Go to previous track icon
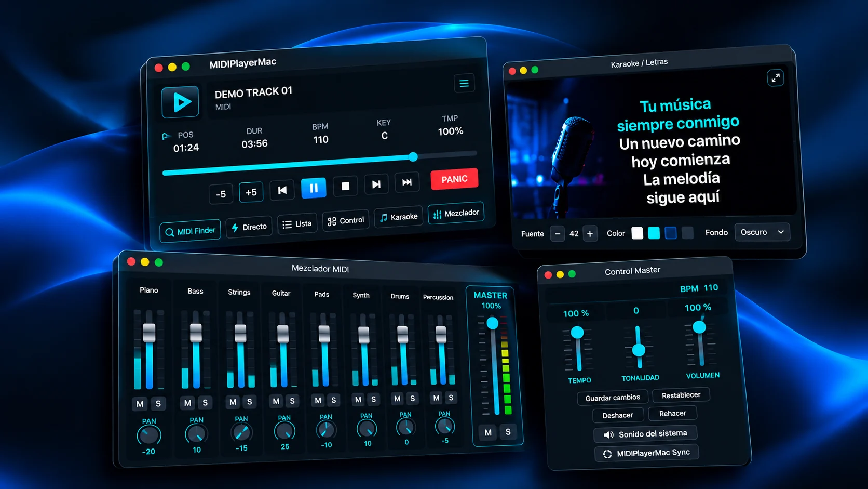Image resolution: width=868 pixels, height=489 pixels. (x=282, y=190)
